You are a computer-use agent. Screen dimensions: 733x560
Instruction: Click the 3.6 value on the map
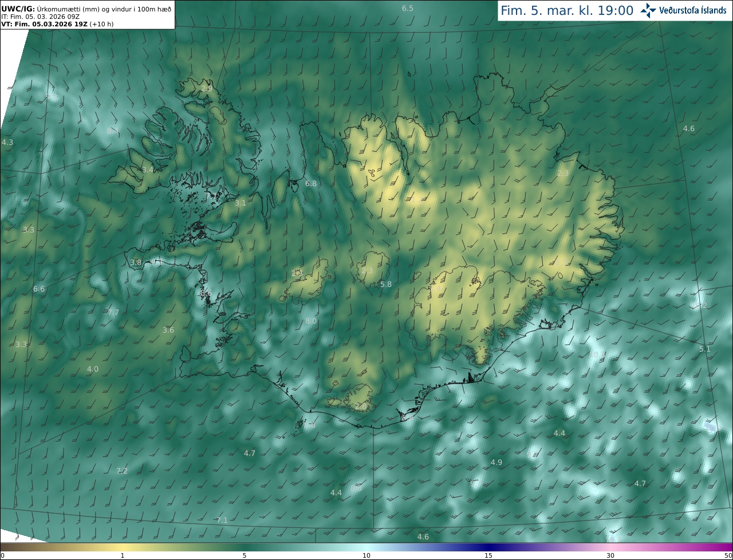(x=168, y=330)
